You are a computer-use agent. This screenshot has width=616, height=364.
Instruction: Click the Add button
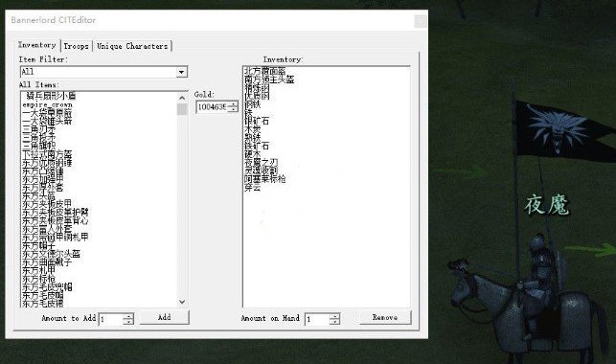pyautogui.click(x=164, y=317)
